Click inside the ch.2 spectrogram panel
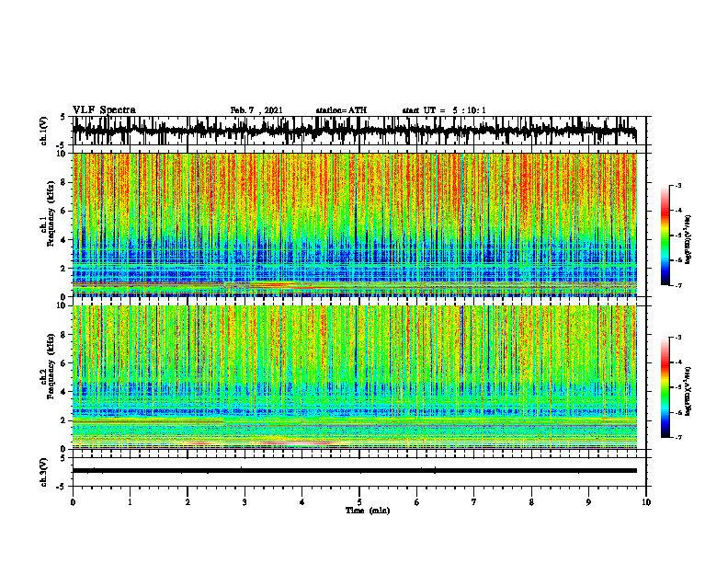 coord(355,377)
